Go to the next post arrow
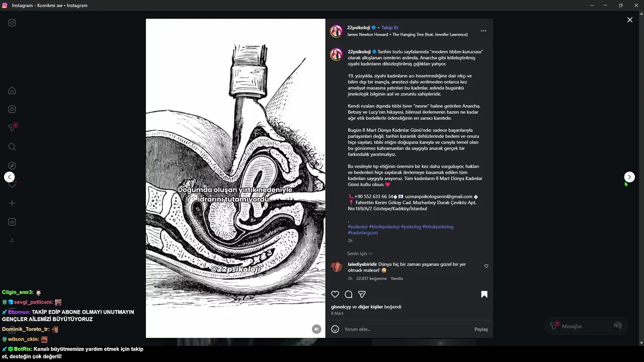The height and width of the screenshot is (362, 644). click(x=629, y=177)
